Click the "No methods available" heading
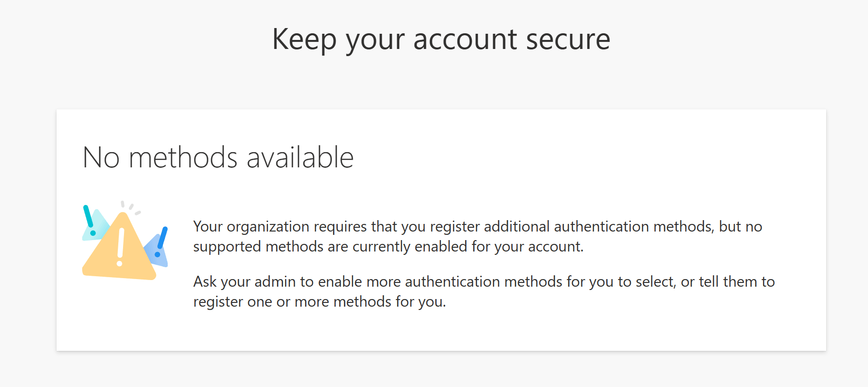 tap(218, 157)
